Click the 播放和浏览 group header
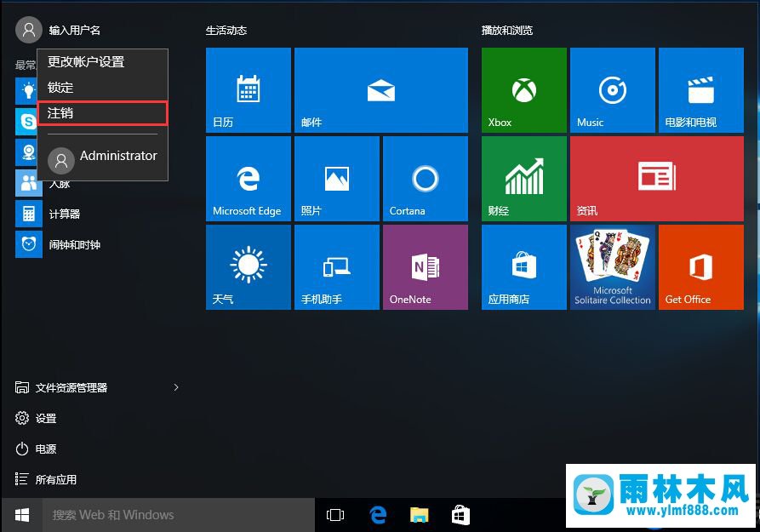760x532 pixels. click(507, 31)
